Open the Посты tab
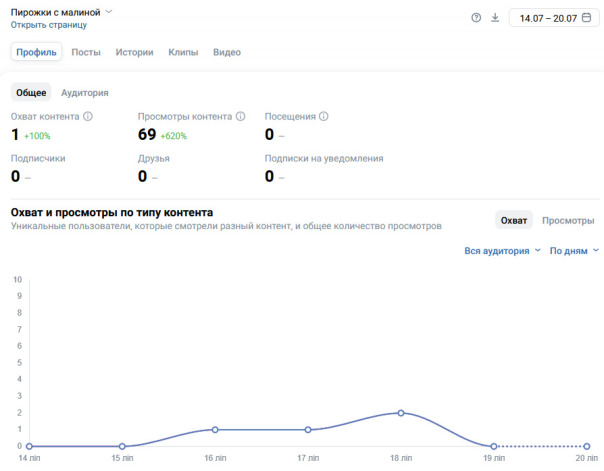Viewport: 604px width, 471px height. 86,52
